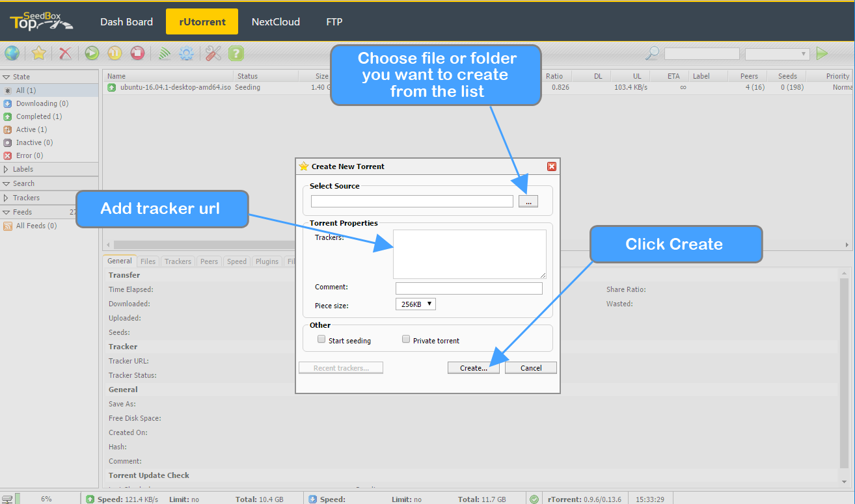Click the yellow star Create Torrent icon

(x=38, y=53)
